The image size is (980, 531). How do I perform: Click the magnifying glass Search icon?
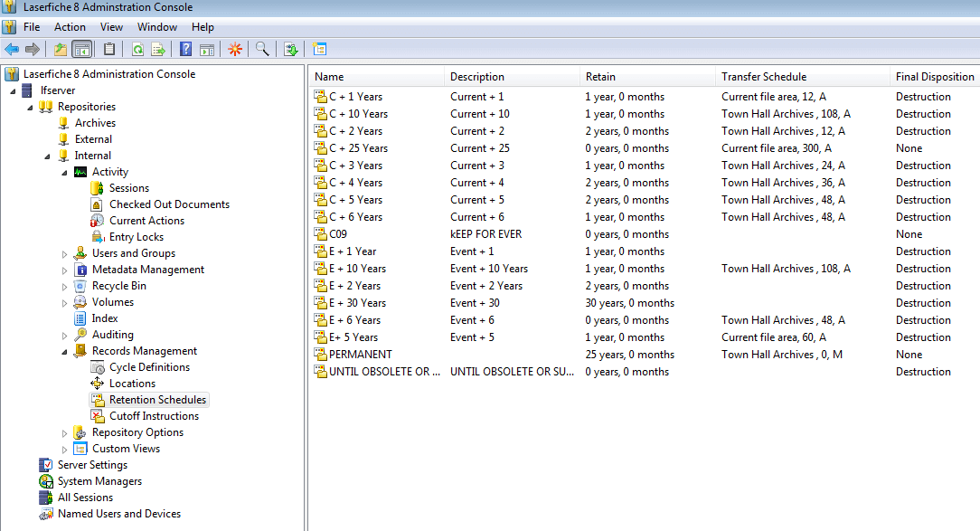coord(262,49)
